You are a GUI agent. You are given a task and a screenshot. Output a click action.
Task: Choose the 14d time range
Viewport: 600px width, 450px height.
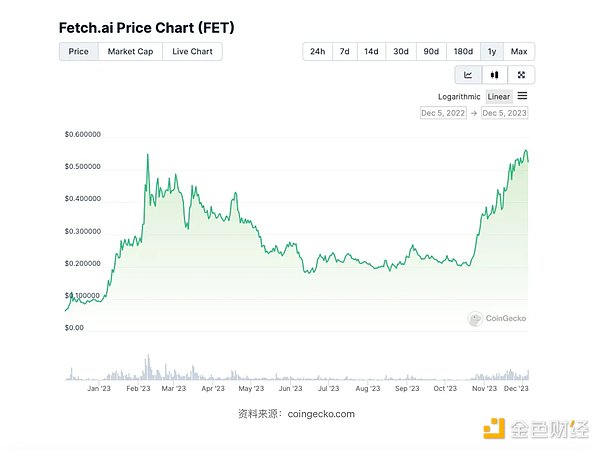[371, 51]
